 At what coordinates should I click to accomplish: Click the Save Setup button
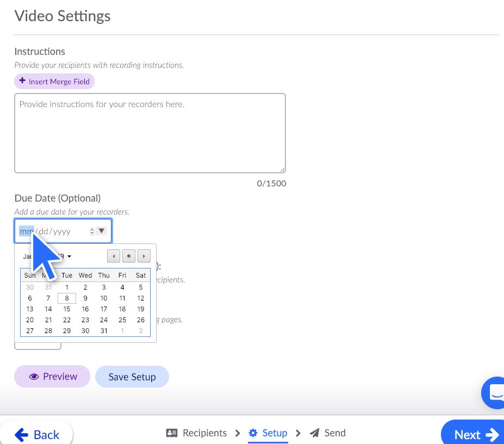(132, 376)
